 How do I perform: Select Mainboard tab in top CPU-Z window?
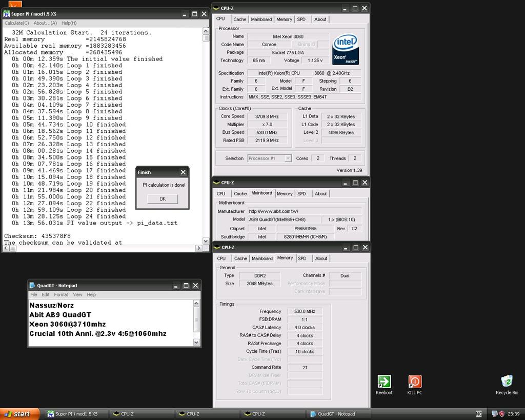261,19
